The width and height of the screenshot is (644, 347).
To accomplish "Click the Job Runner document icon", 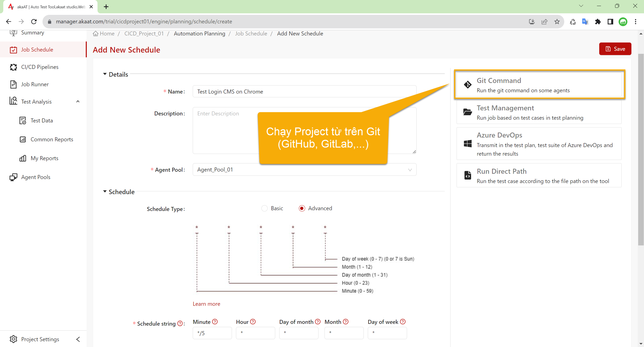I will point(13,84).
